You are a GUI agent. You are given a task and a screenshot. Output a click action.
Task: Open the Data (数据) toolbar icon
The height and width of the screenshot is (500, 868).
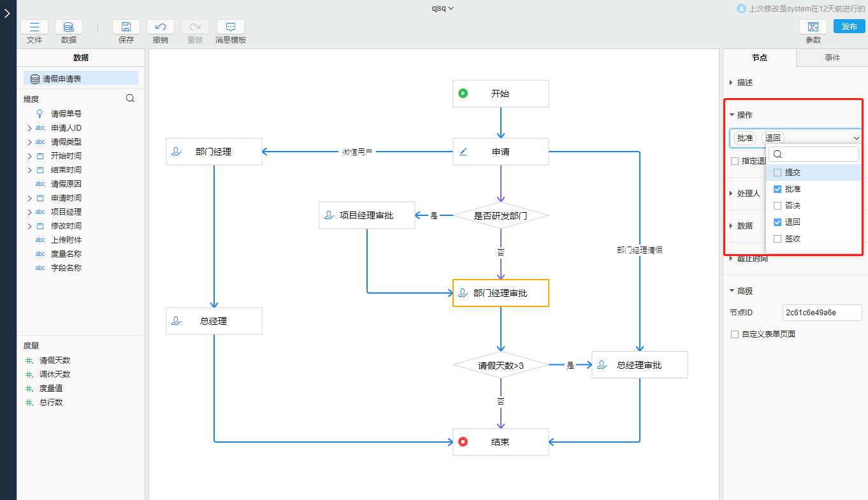69,27
